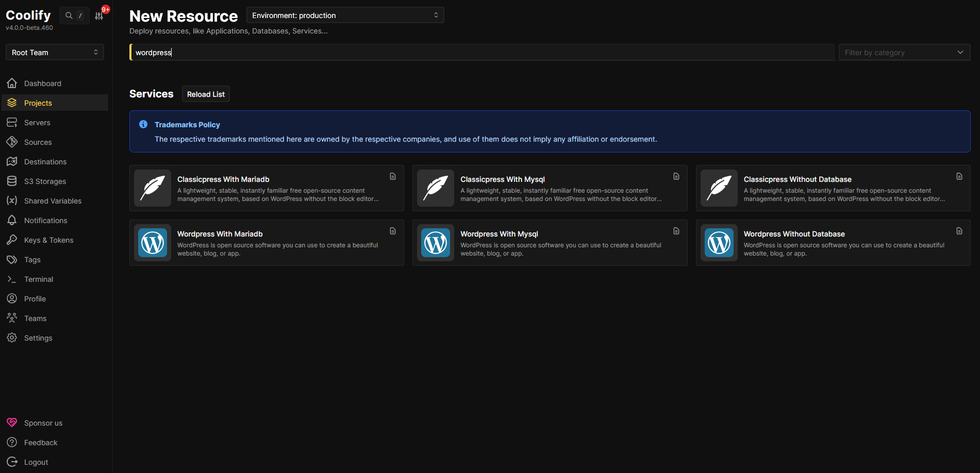Image resolution: width=980 pixels, height=473 pixels.
Task: Open the settings sliders icon with badge
Action: (x=99, y=15)
